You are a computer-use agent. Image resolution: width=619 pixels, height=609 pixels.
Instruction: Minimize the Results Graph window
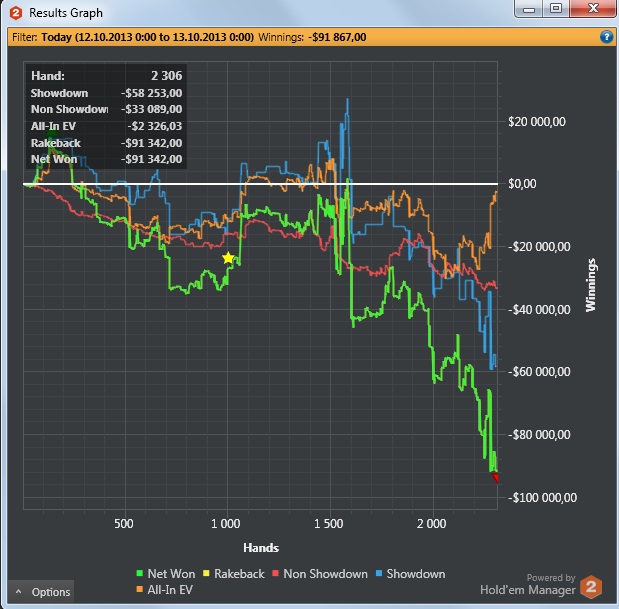coord(529,8)
